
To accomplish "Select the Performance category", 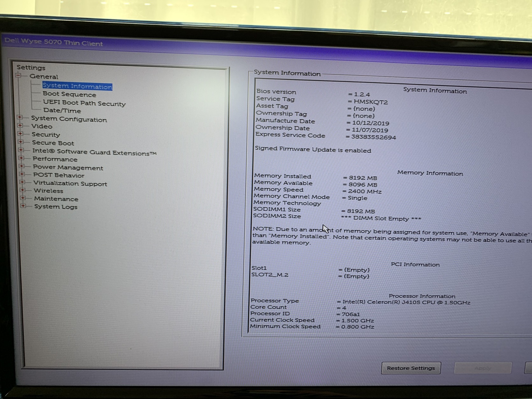I will coord(55,159).
